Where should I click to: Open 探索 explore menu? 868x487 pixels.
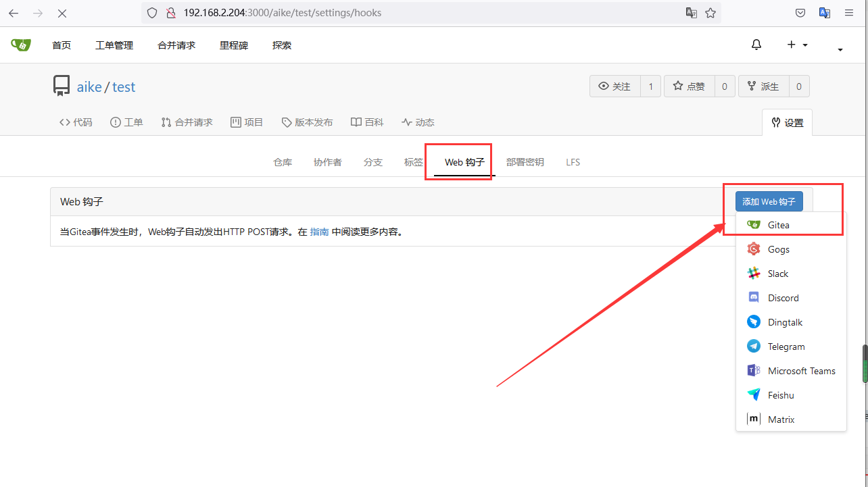[282, 45]
